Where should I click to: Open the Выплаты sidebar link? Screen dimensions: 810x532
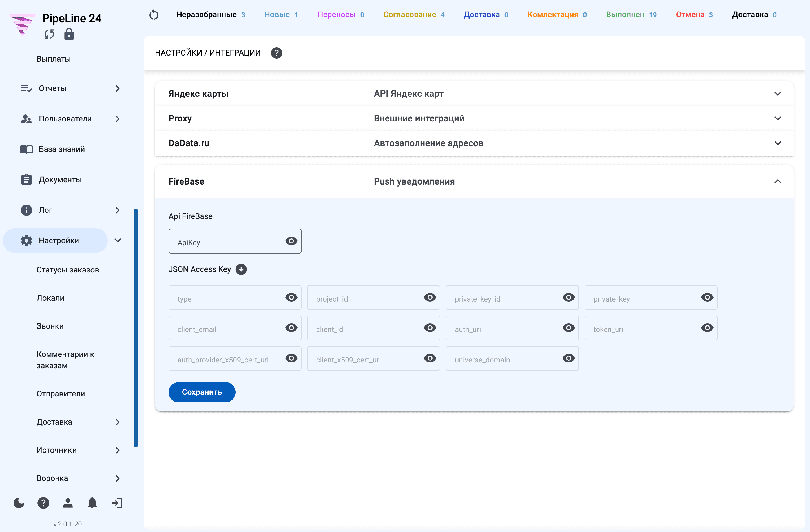pyautogui.click(x=54, y=59)
